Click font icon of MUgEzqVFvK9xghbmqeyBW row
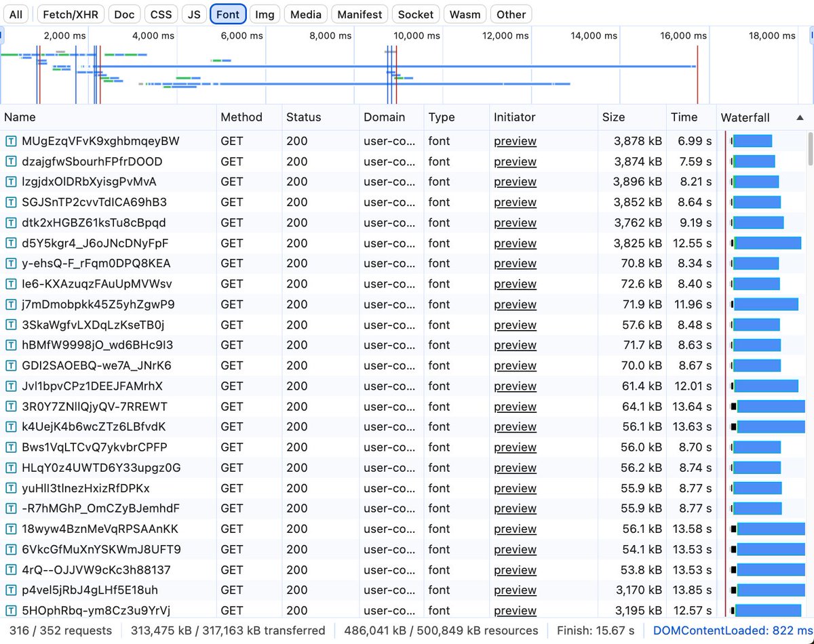 click(x=11, y=141)
